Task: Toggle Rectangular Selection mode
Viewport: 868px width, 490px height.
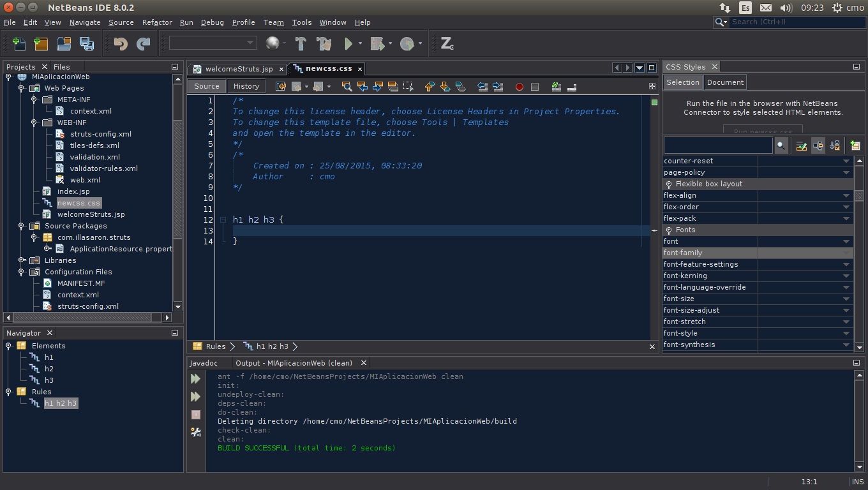Action: tap(408, 86)
